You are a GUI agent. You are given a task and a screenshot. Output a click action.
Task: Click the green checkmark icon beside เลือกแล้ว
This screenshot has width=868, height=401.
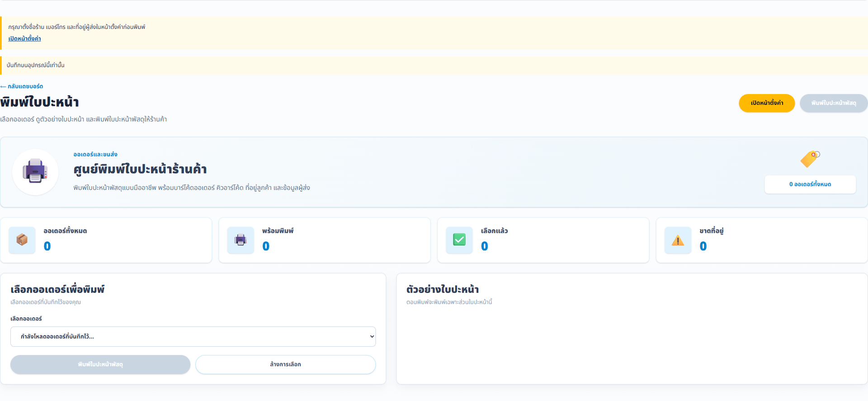point(459,240)
